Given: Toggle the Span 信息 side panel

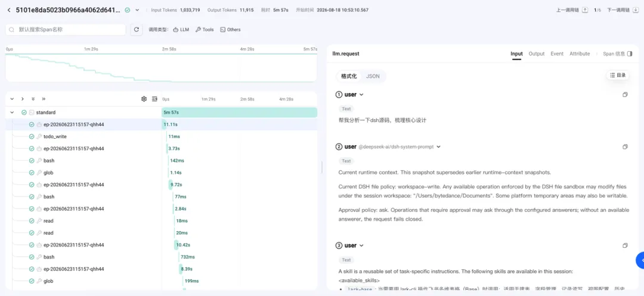Looking at the screenshot, I should tap(630, 54).
